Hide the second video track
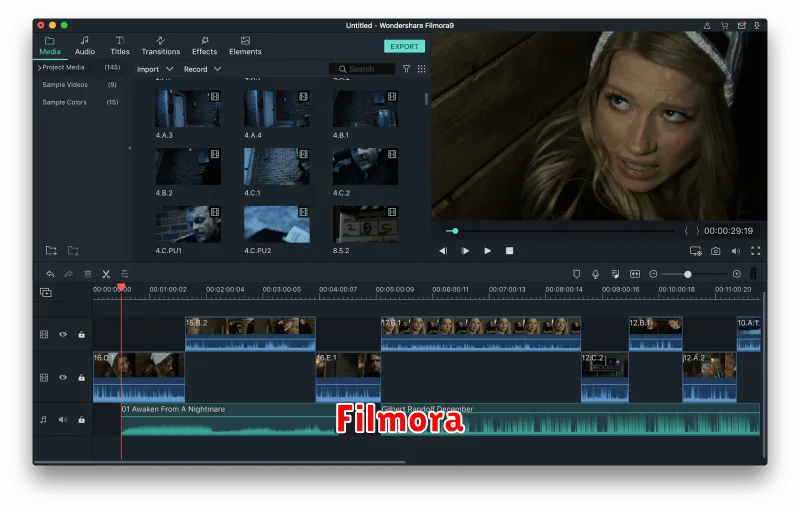The height and width of the screenshot is (512, 800). (63, 378)
